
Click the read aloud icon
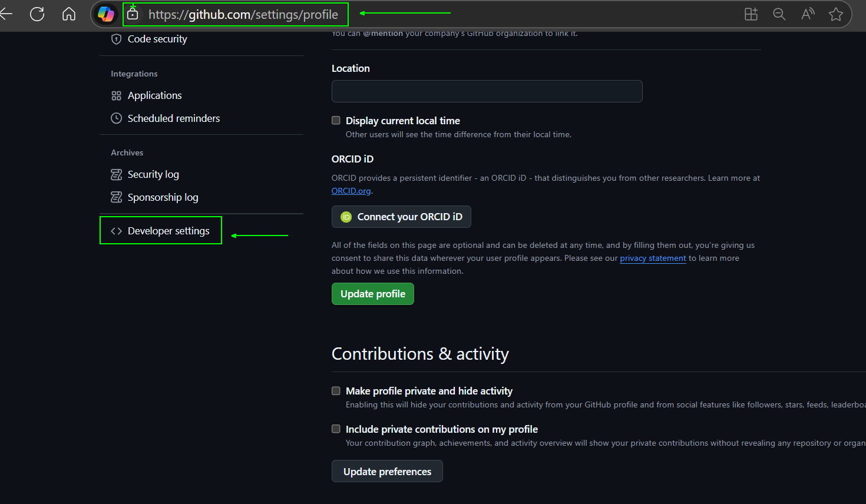(x=808, y=14)
